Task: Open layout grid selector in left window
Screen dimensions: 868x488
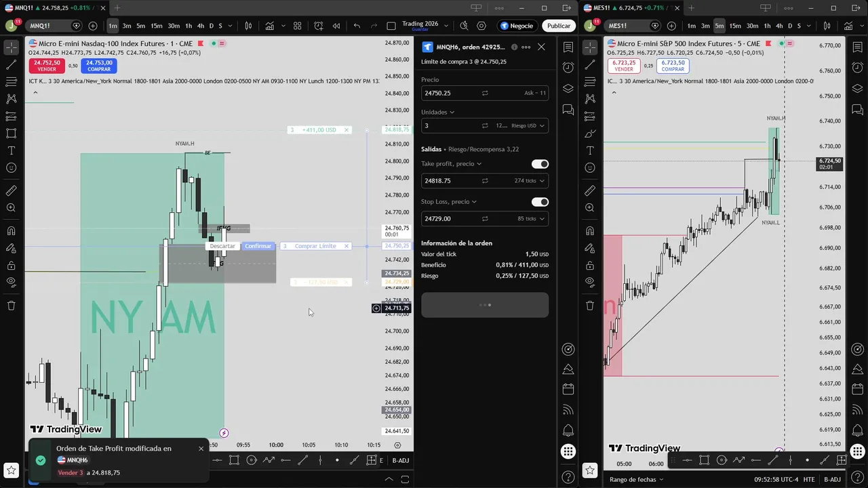Action: point(297,26)
